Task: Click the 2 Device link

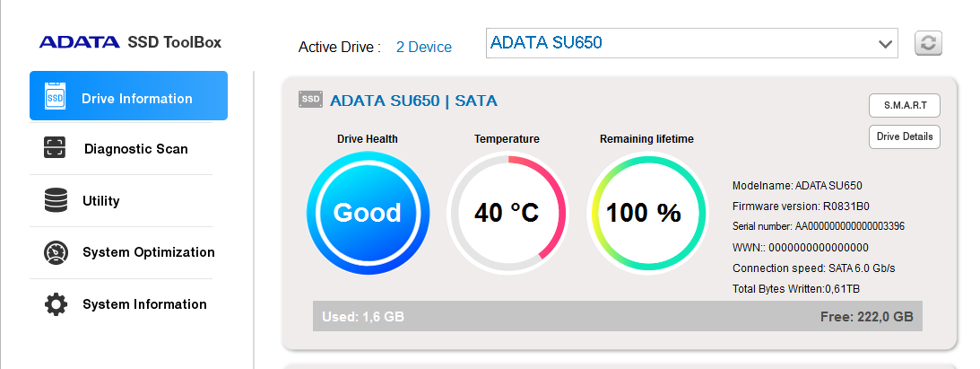Action: pos(424,47)
